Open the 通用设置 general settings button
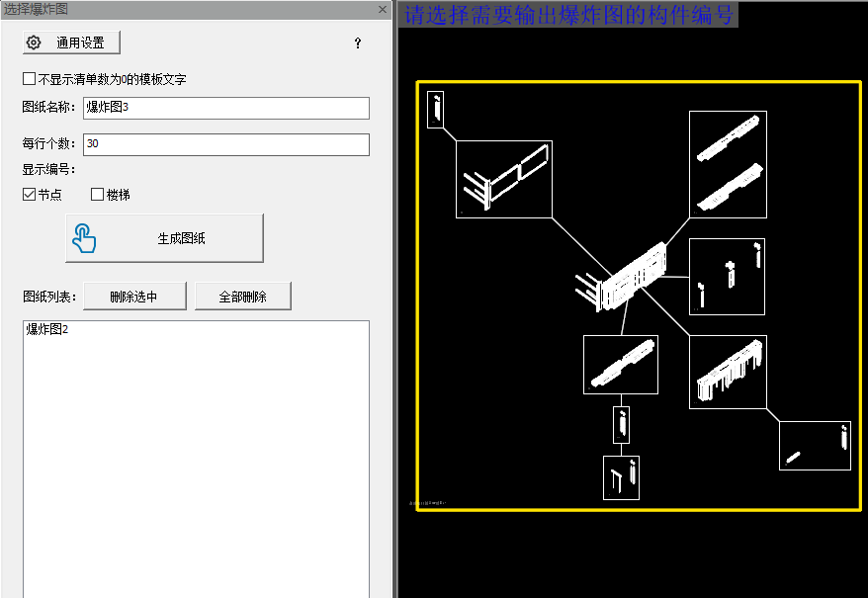Screen dimensions: 868x598 click(71, 43)
